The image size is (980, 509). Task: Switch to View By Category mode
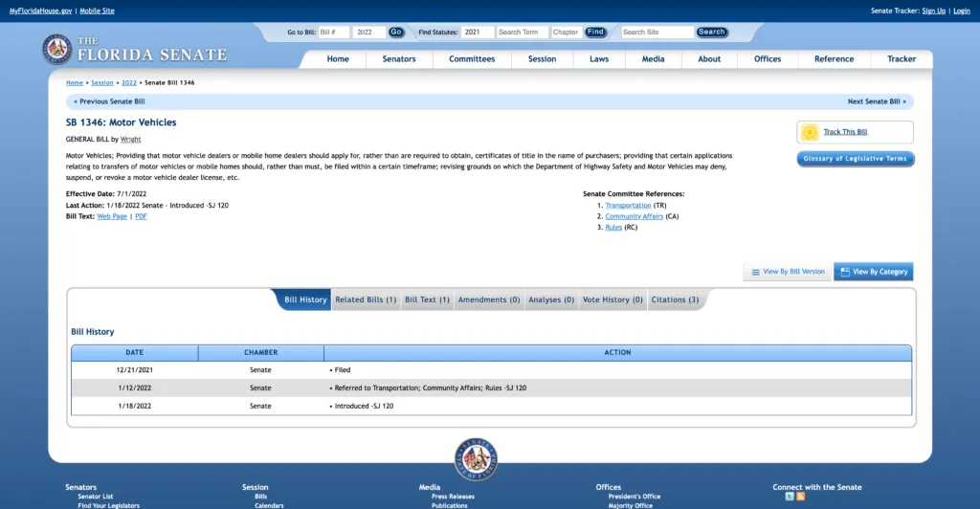tap(873, 272)
